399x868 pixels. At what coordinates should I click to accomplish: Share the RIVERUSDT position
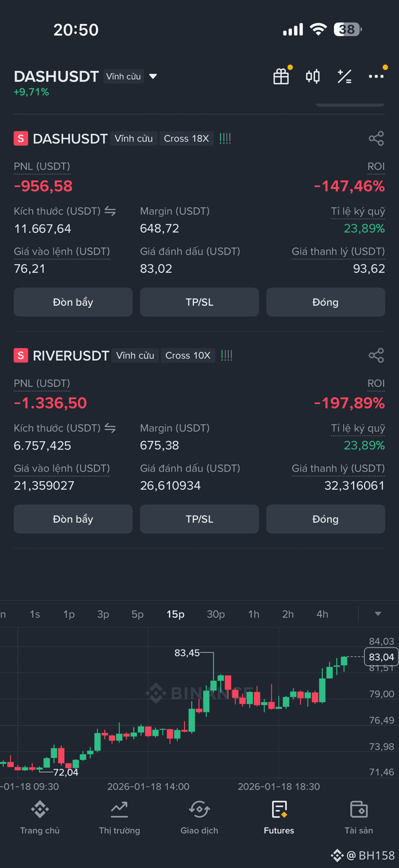click(376, 355)
